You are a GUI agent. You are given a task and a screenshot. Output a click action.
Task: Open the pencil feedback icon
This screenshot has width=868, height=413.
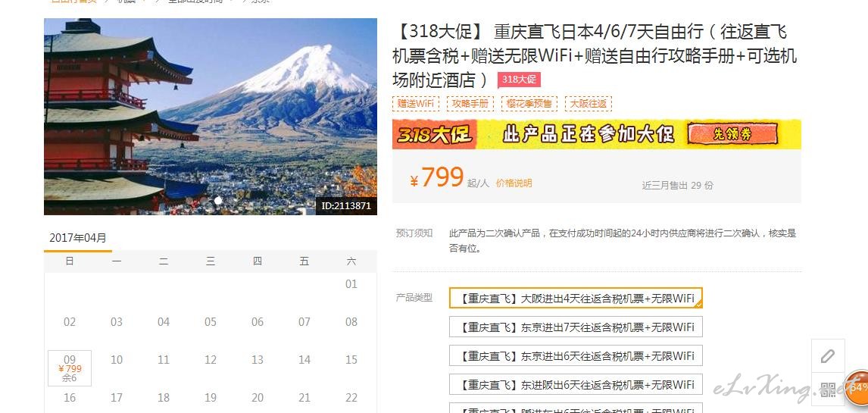point(828,355)
